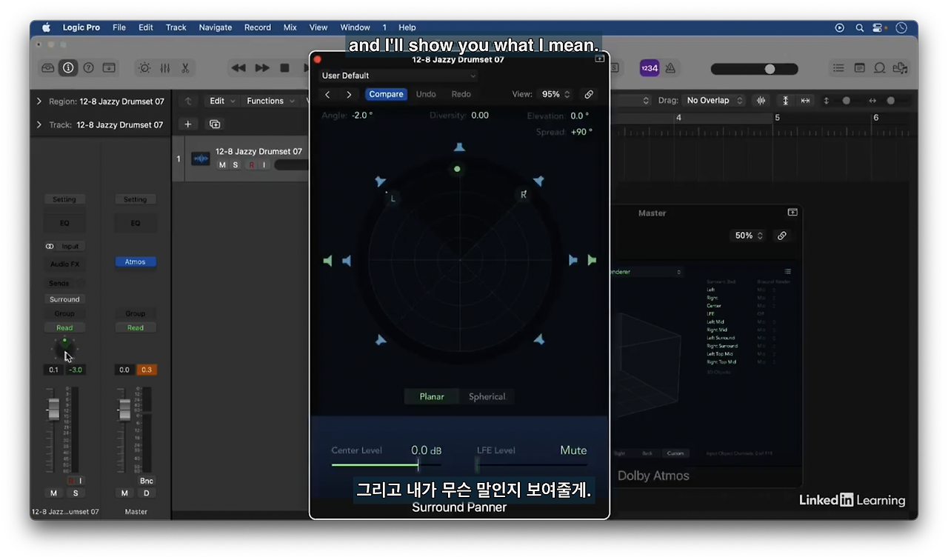Screen dimensions: 948x560
Task: Click the duplicate track button
Action: point(215,124)
